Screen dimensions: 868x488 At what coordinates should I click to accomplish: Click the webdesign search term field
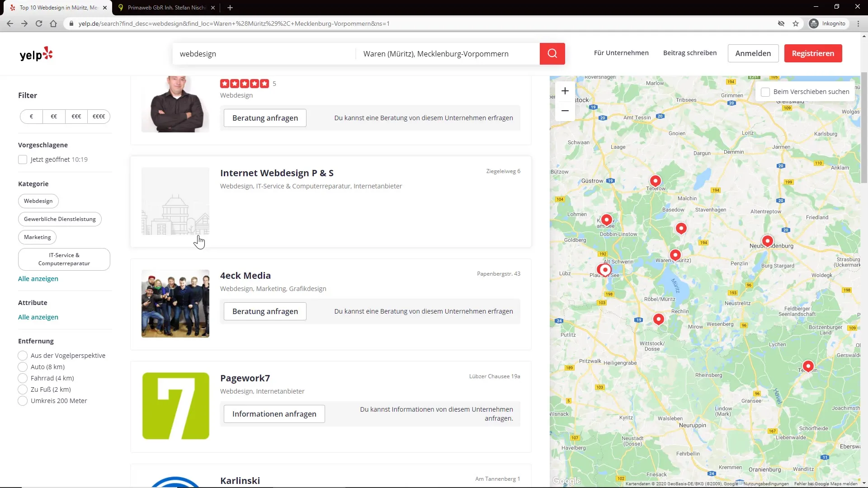coord(264,54)
